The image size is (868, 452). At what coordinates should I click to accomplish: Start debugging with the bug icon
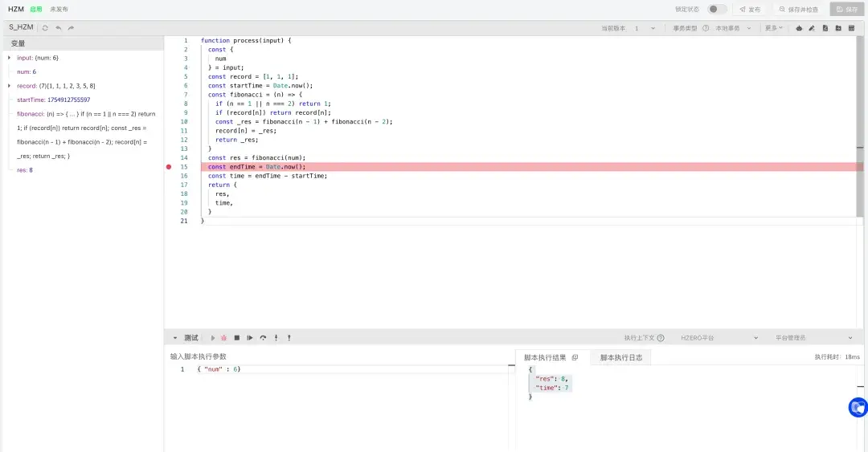coord(224,338)
